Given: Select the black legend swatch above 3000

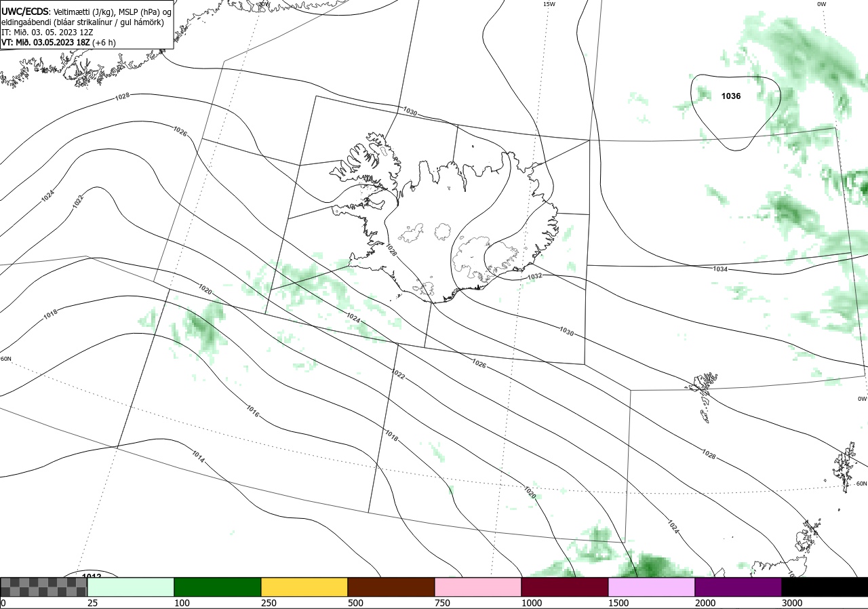Looking at the screenshot, I should 825,587.
